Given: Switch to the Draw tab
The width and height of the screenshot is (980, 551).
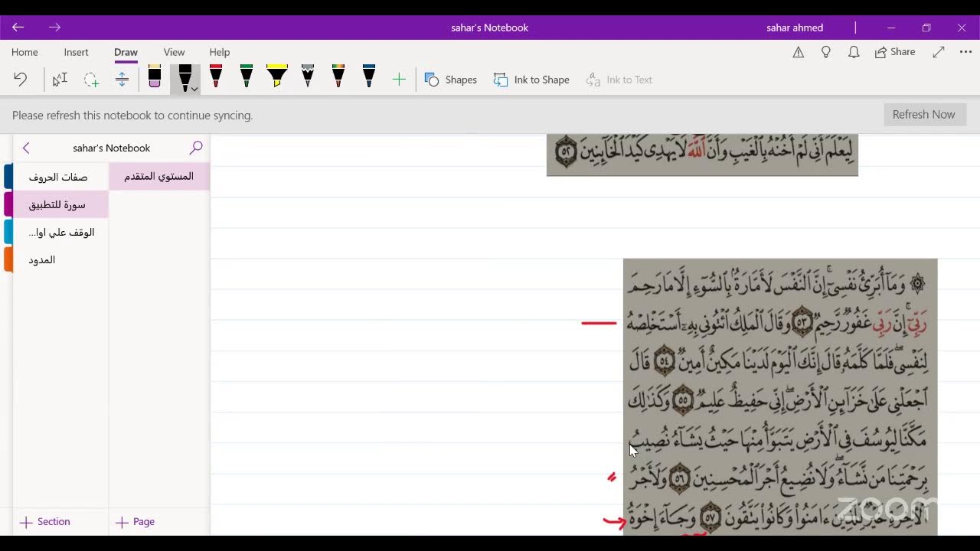Looking at the screenshot, I should [x=126, y=52].
